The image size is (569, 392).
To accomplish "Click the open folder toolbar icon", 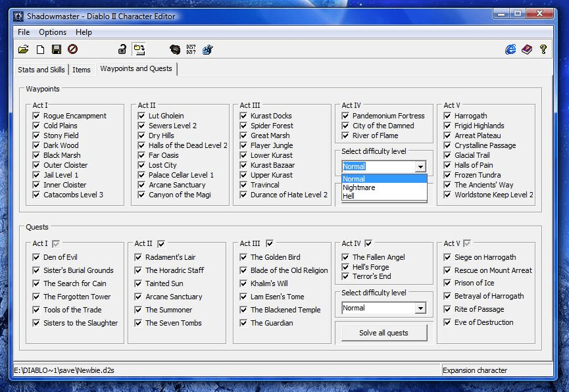I will point(24,49).
